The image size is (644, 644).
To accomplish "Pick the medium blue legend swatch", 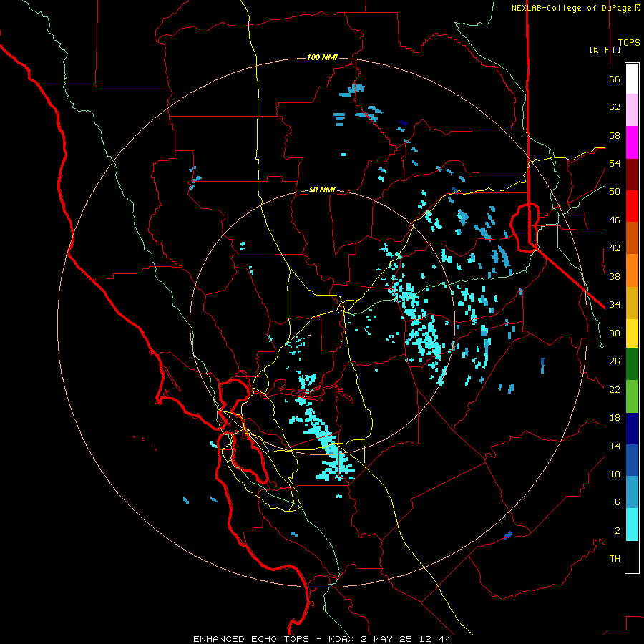I will pos(632,460).
